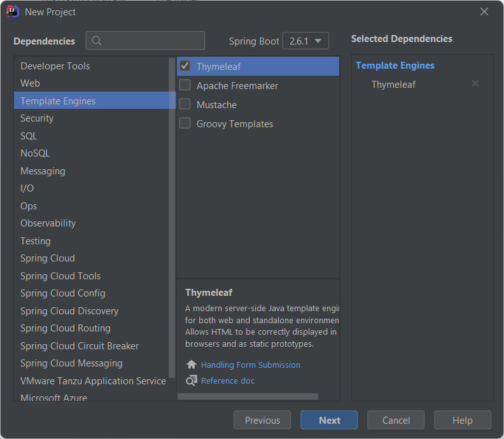This screenshot has height=439, width=504.
Task: Open the Spring Boot version dropdown
Action: click(x=305, y=41)
